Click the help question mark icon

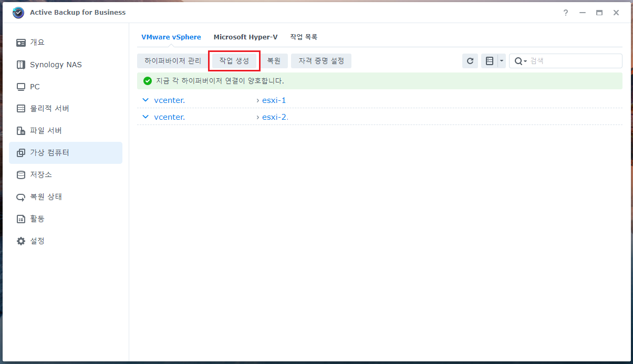pos(566,13)
